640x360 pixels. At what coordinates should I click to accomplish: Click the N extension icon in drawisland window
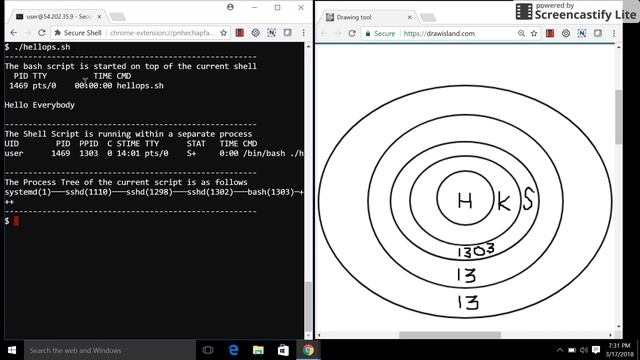click(582, 33)
